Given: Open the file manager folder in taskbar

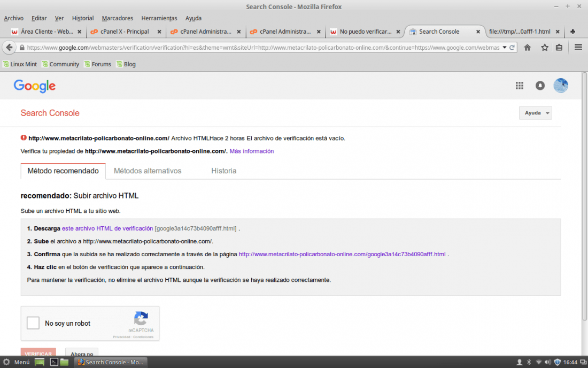Looking at the screenshot, I should coord(65,362).
